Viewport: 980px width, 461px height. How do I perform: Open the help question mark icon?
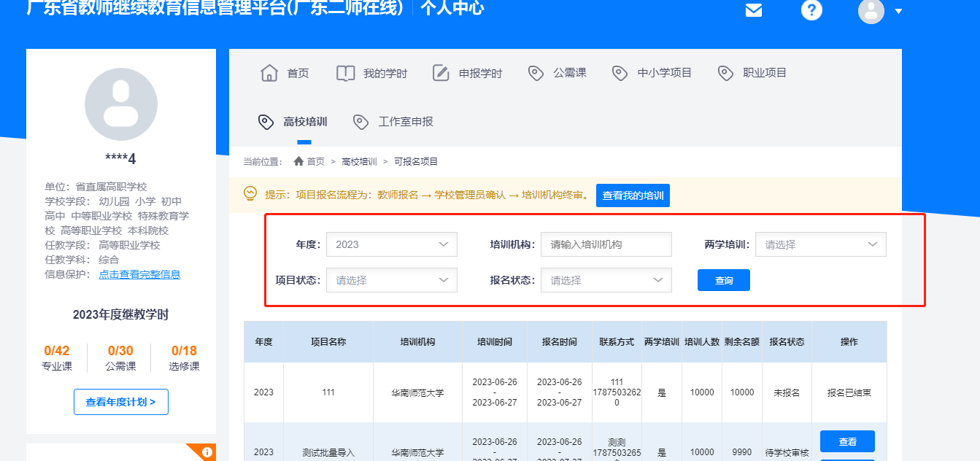(811, 11)
